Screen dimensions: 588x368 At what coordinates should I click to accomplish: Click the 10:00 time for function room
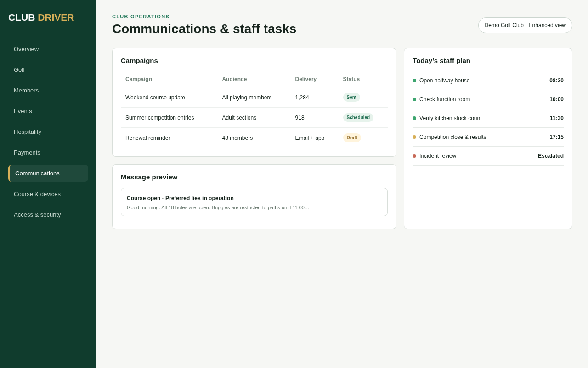pos(556,99)
